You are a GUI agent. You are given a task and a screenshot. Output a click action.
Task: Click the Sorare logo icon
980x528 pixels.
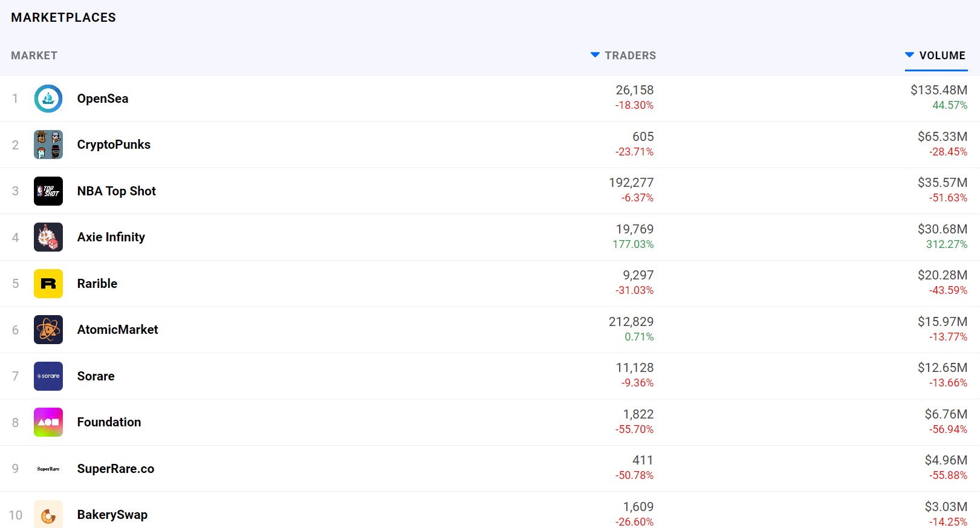pos(48,376)
